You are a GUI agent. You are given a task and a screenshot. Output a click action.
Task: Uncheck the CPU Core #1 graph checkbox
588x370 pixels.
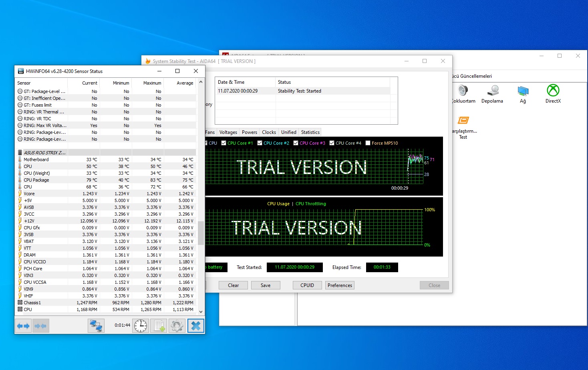point(224,143)
